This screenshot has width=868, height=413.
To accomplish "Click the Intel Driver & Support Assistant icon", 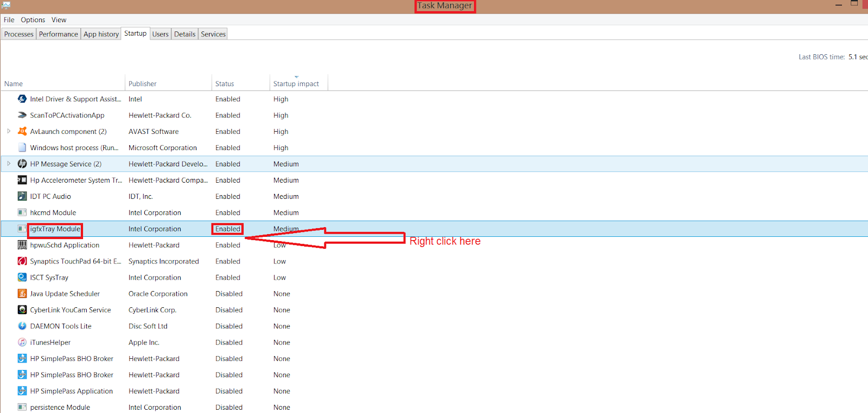I will tap(22, 99).
